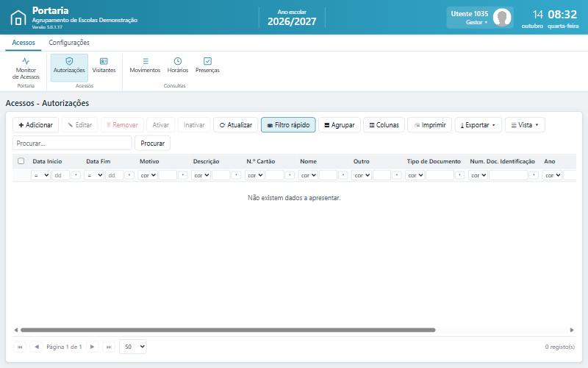
Task: Sort by Descrição column header
Action: tap(207, 161)
